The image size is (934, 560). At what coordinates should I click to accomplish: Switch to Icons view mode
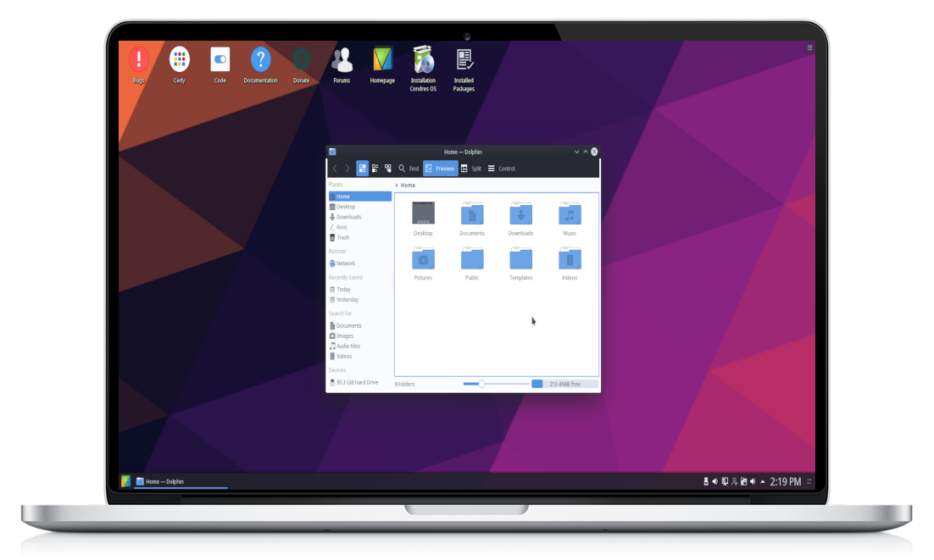point(362,169)
